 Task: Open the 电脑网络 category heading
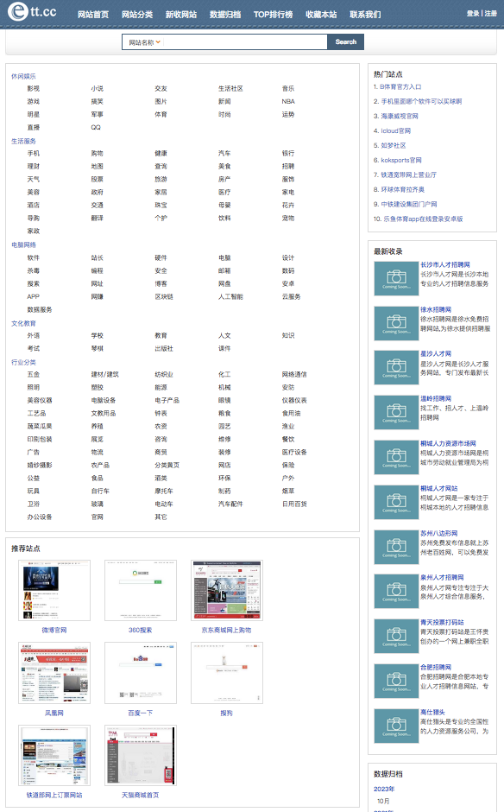coord(24,244)
